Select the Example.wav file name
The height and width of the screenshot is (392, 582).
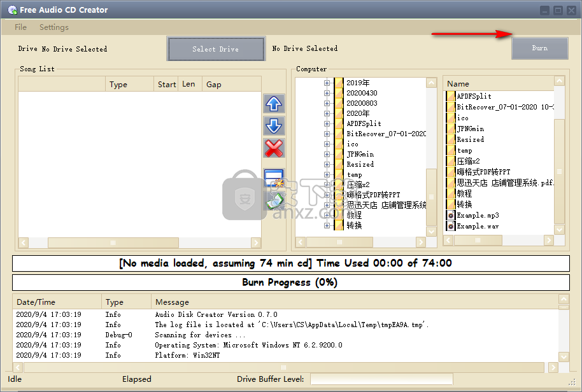pyautogui.click(x=478, y=226)
